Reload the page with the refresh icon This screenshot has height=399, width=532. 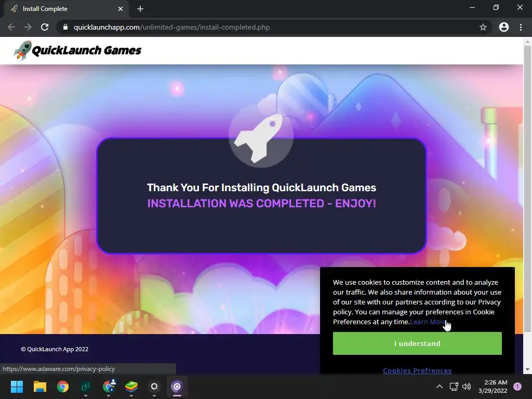click(45, 27)
